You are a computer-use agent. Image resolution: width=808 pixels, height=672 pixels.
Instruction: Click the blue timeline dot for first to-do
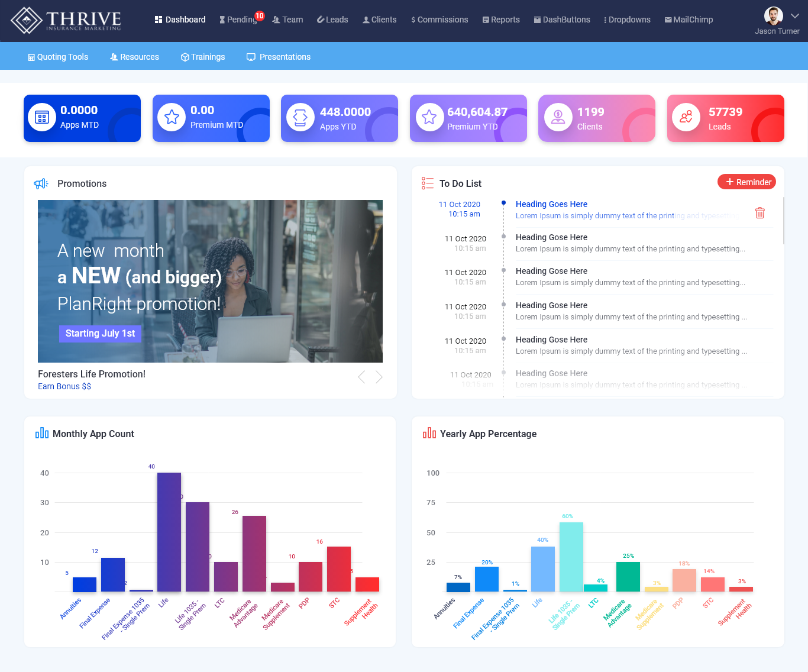503,202
